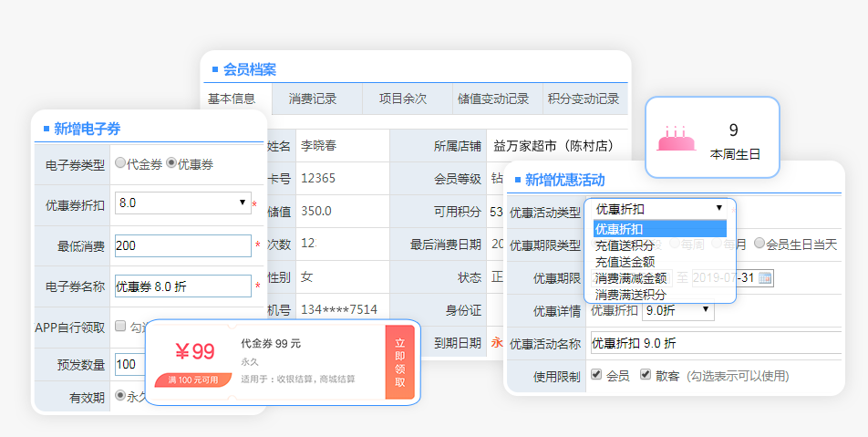Viewport: 868px width, 437px height.
Task: Click the ¥99 coupon amount
Action: (194, 352)
